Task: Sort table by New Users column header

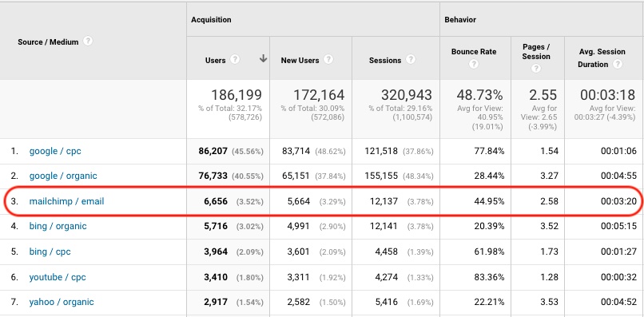Action: coord(300,60)
